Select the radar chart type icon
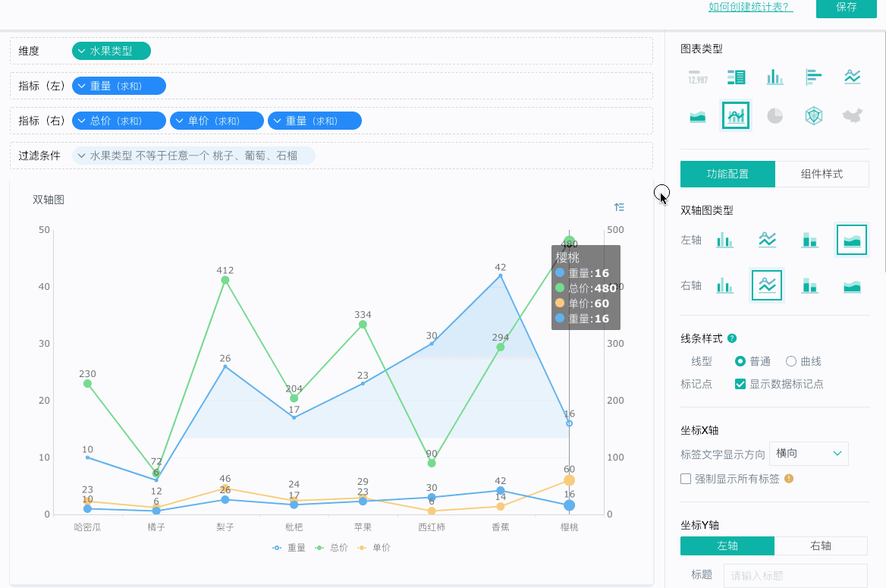Viewport: 886px width, 588px height. [x=813, y=115]
